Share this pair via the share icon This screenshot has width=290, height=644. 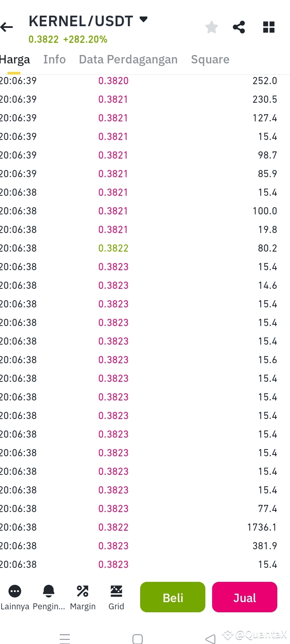(239, 27)
